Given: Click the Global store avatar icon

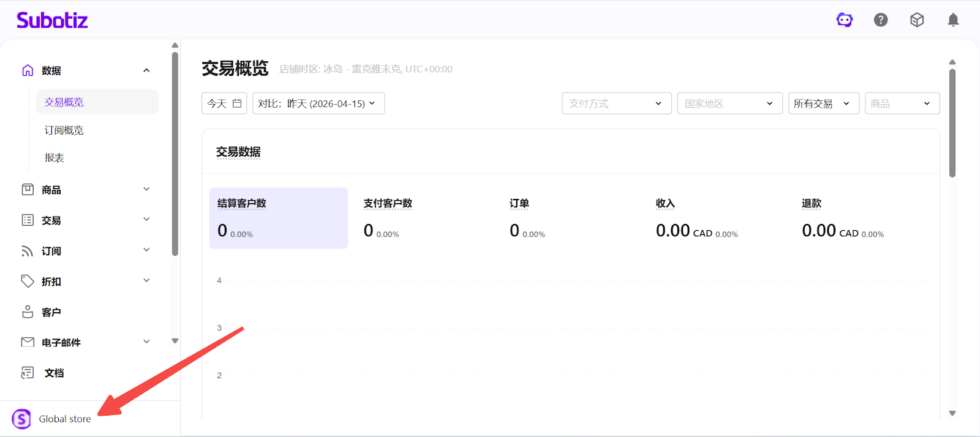Looking at the screenshot, I should [21, 419].
